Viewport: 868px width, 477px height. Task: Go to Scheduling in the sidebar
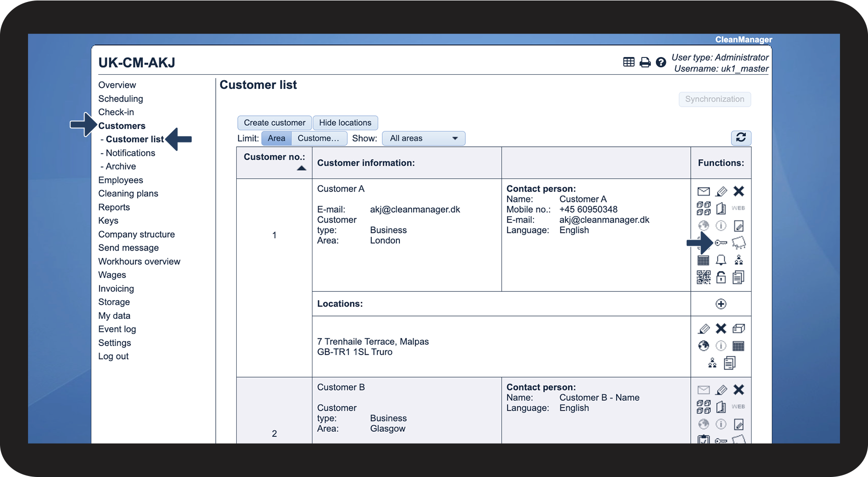[120, 99]
